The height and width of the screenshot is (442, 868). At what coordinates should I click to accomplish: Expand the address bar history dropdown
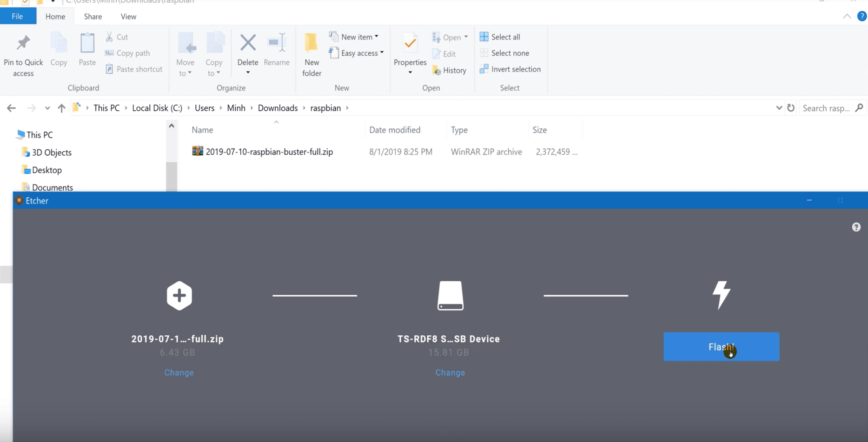[x=779, y=108]
